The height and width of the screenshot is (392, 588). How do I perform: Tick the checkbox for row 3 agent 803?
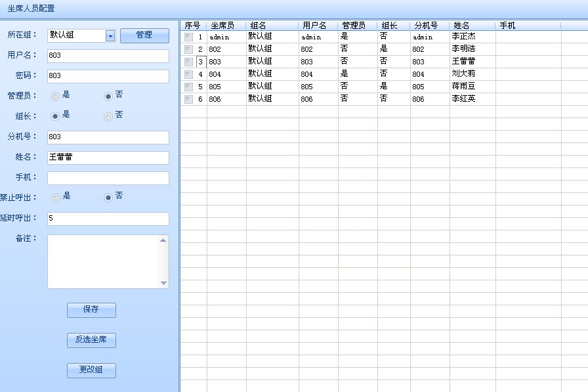coord(188,62)
